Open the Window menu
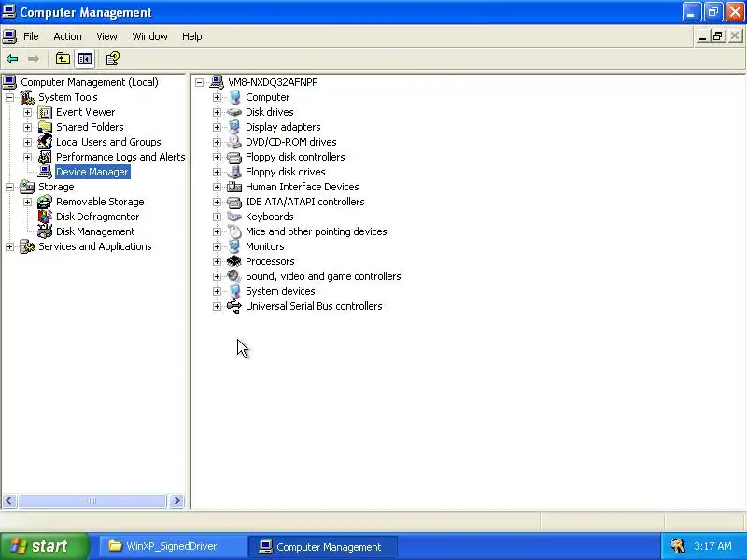This screenshot has height=560, width=747. [149, 36]
